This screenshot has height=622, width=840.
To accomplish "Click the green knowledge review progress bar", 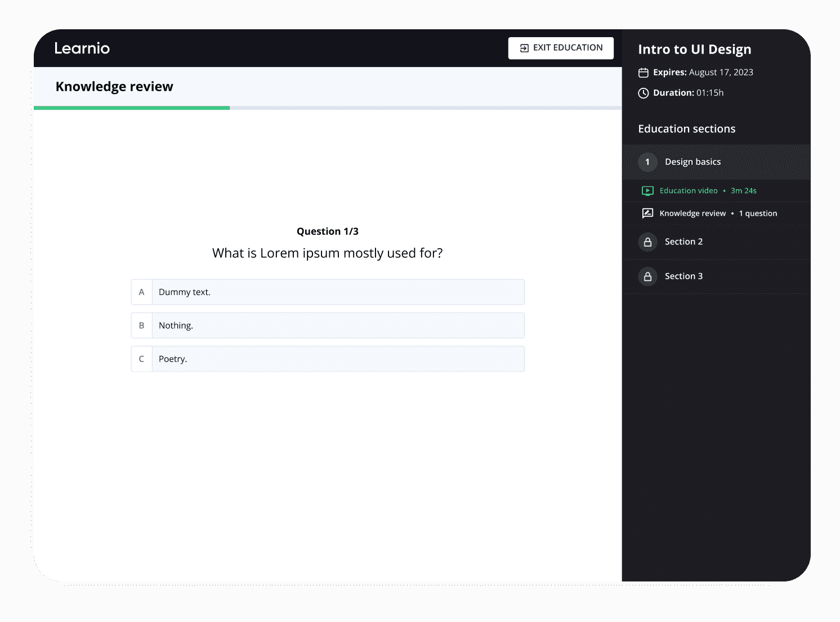I will pyautogui.click(x=132, y=108).
